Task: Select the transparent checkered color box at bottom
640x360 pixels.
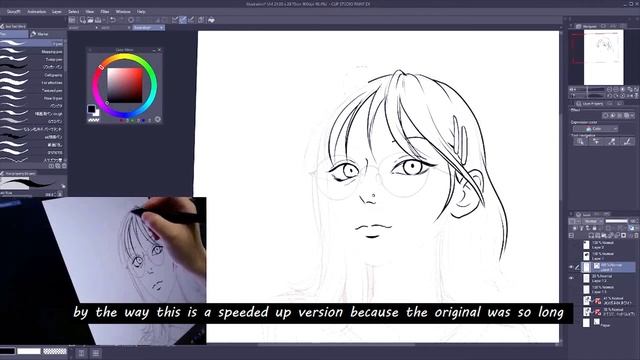Action: click(55, 351)
